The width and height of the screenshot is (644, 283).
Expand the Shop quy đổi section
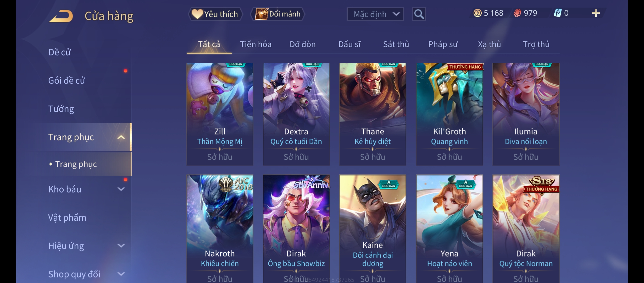[121, 274]
